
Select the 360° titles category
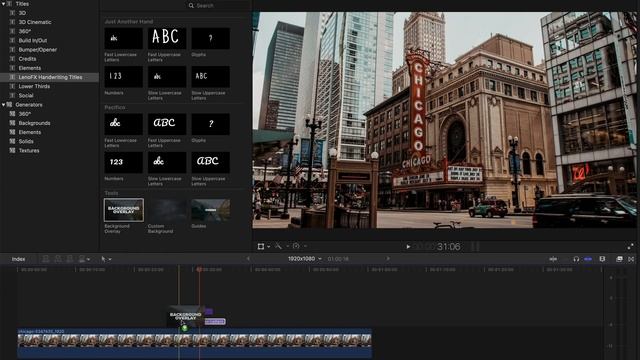pyautogui.click(x=24, y=31)
